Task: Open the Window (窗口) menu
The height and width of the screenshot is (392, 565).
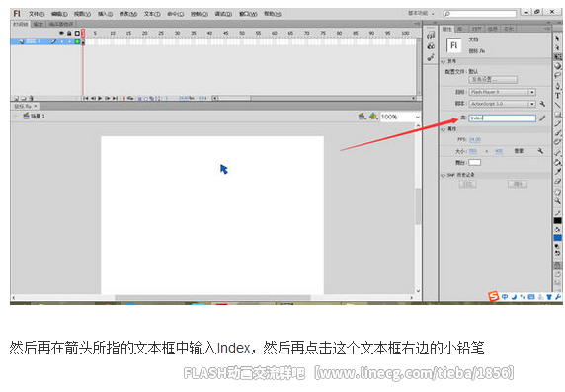Action: (x=248, y=14)
